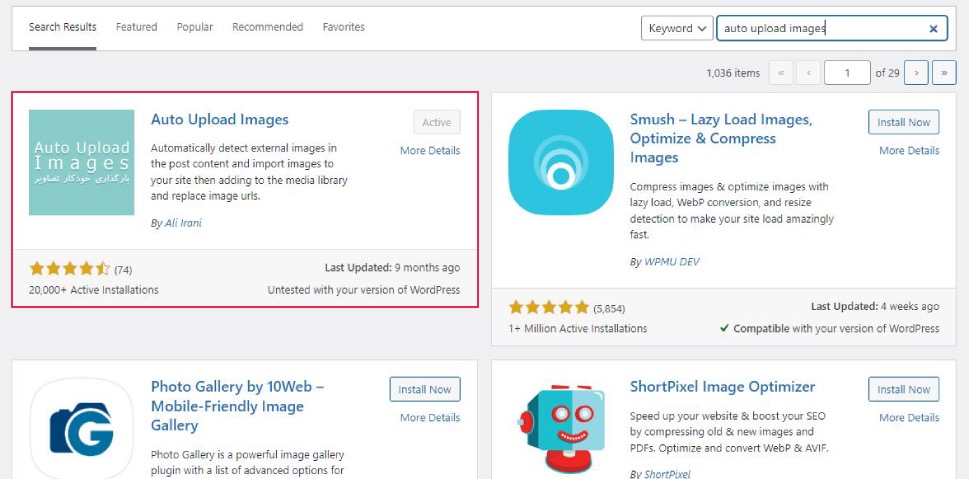This screenshot has width=969, height=479.
Task: Open the Smush – Lazy Load Images title
Action: 721,138
